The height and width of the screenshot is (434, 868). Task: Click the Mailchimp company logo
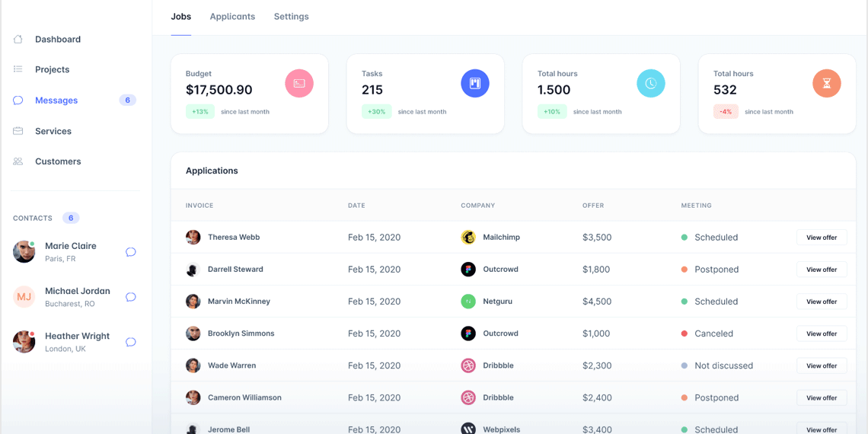click(x=468, y=238)
